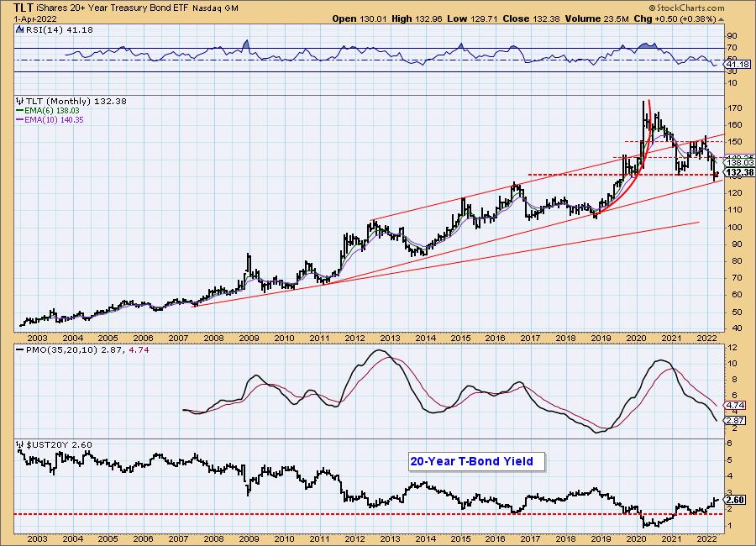Image resolution: width=756 pixels, height=546 pixels.
Task: Click the 4.74 PMO signal value tag
Action: click(x=736, y=405)
